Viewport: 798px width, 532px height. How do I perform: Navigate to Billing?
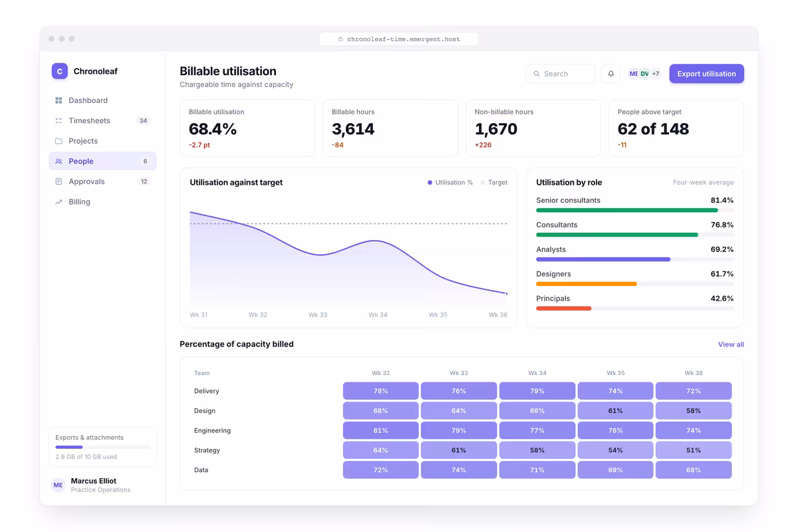(x=102, y=201)
